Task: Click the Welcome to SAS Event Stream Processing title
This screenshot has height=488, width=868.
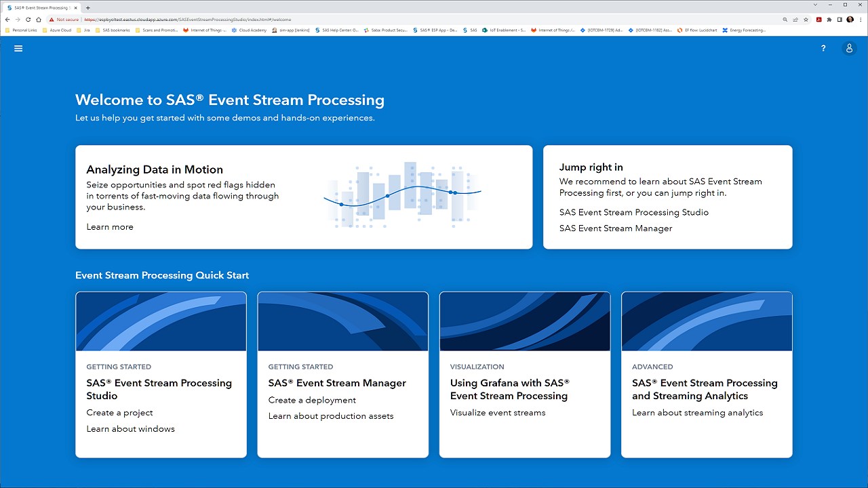Action: (x=230, y=100)
